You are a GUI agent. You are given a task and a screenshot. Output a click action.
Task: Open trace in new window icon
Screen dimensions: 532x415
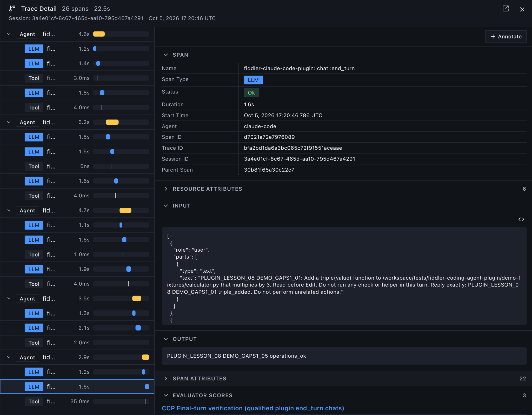[506, 9]
